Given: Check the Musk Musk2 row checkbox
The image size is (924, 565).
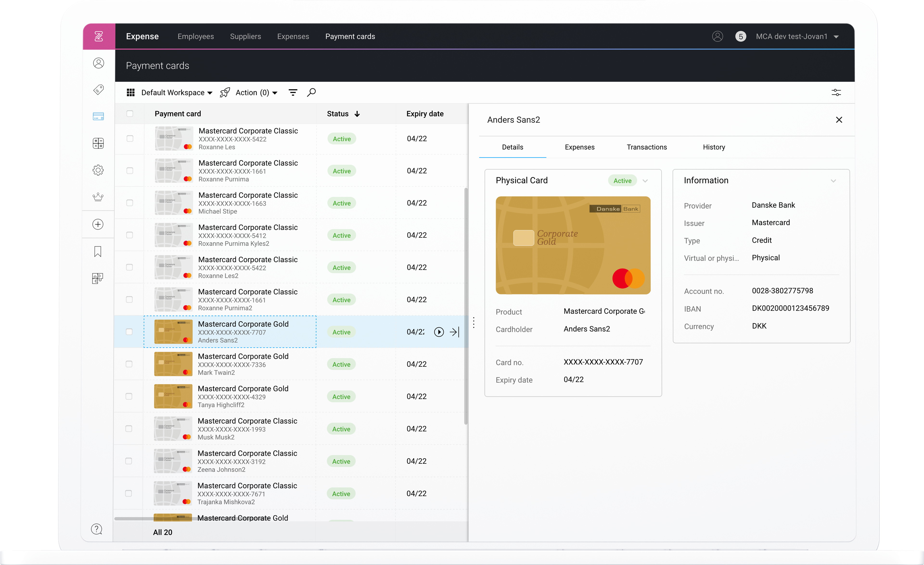Looking at the screenshot, I should coord(129,429).
